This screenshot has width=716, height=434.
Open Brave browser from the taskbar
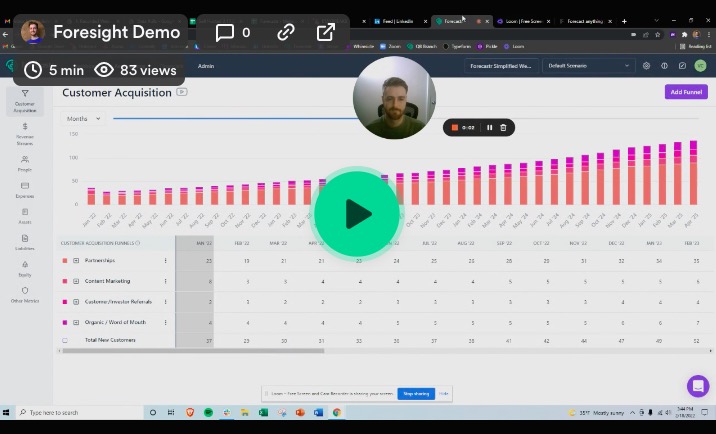[x=190, y=412]
